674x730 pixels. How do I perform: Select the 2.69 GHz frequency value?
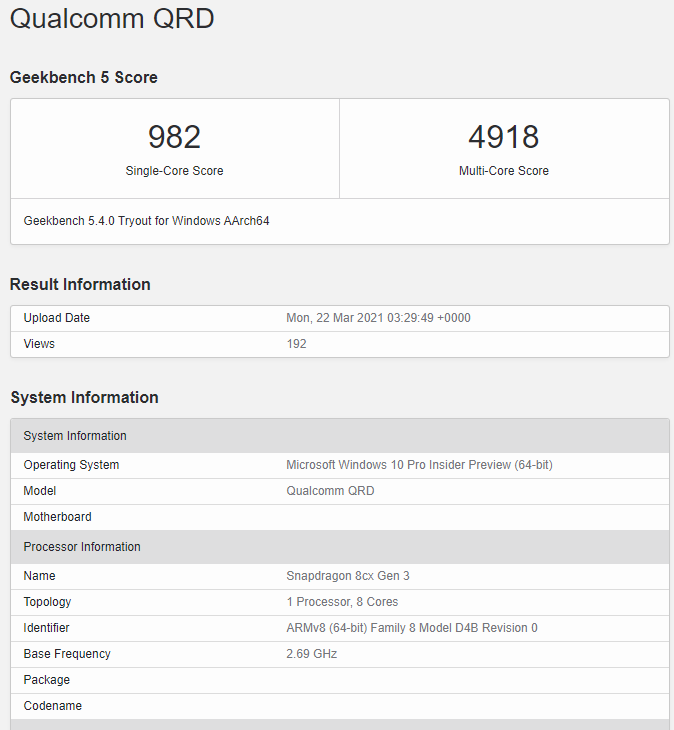[x=312, y=654]
